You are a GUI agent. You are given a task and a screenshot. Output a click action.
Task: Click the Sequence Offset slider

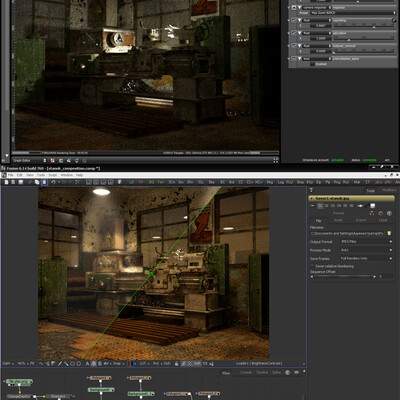pyautogui.click(x=343, y=277)
